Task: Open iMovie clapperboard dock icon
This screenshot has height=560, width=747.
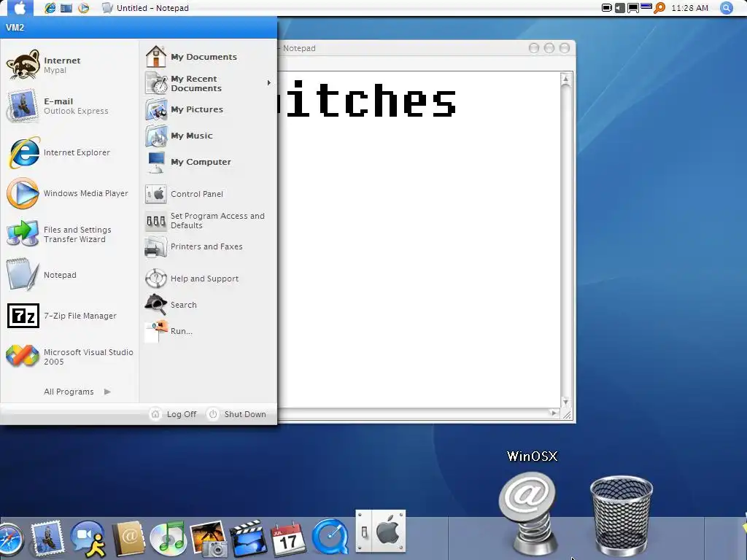Action: (248, 539)
